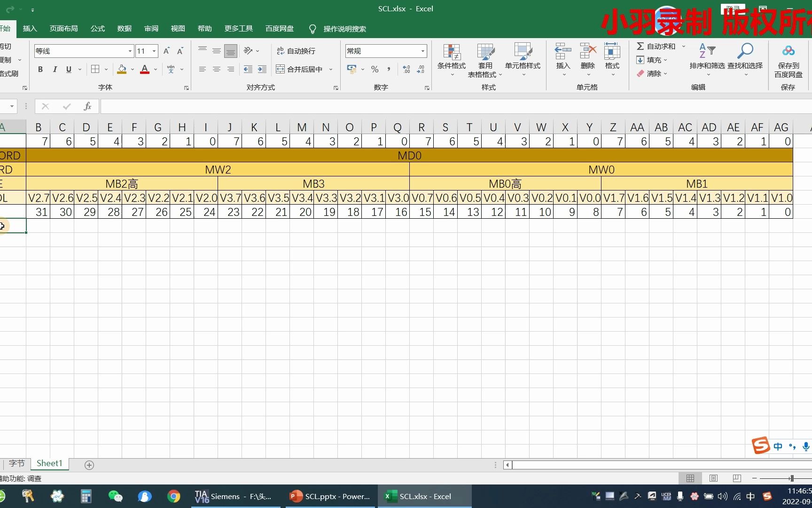Open Sort and Filter (排序和筛选)
The height and width of the screenshot is (508, 812).
pyautogui.click(x=707, y=60)
